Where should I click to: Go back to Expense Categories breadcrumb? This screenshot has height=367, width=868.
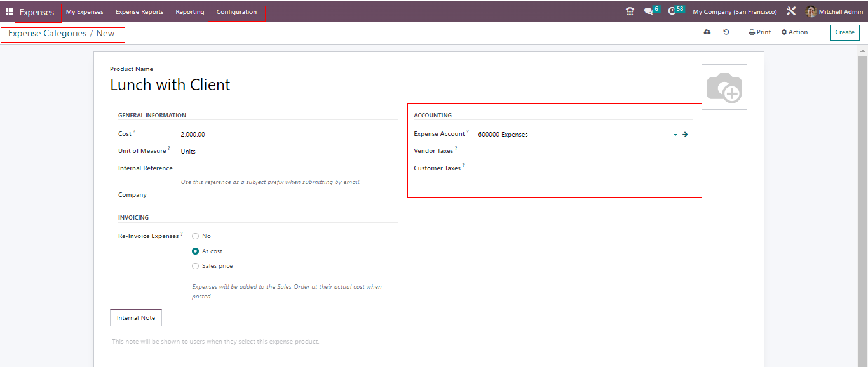(x=47, y=34)
